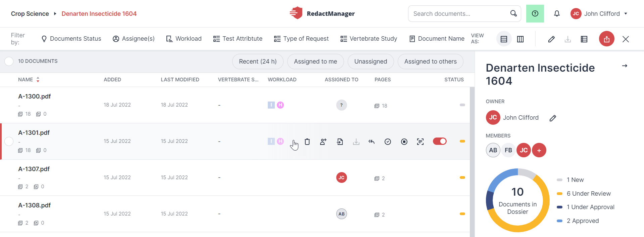Import redactions into A-1301.pdf
Screen dimensions: 644x237
[x=340, y=142]
